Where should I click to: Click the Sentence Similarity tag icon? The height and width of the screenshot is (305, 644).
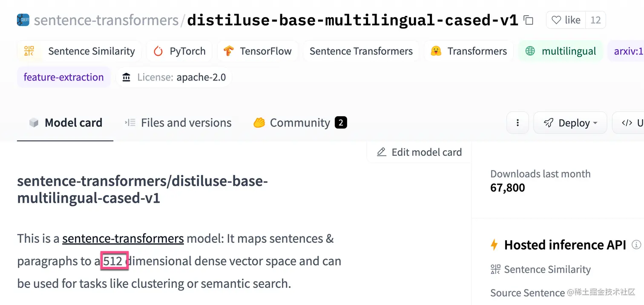29,51
